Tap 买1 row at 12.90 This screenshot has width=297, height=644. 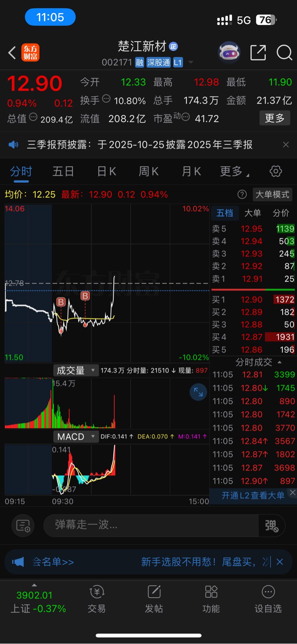tap(253, 300)
